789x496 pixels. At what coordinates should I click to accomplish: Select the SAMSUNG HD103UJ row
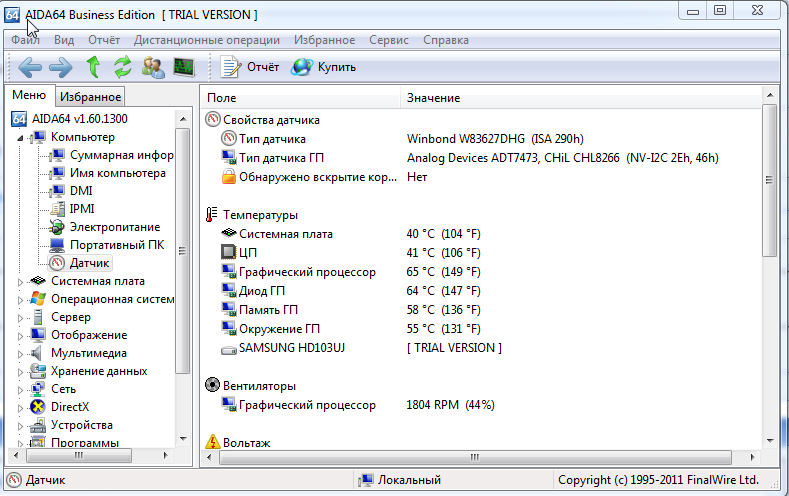[481, 348]
